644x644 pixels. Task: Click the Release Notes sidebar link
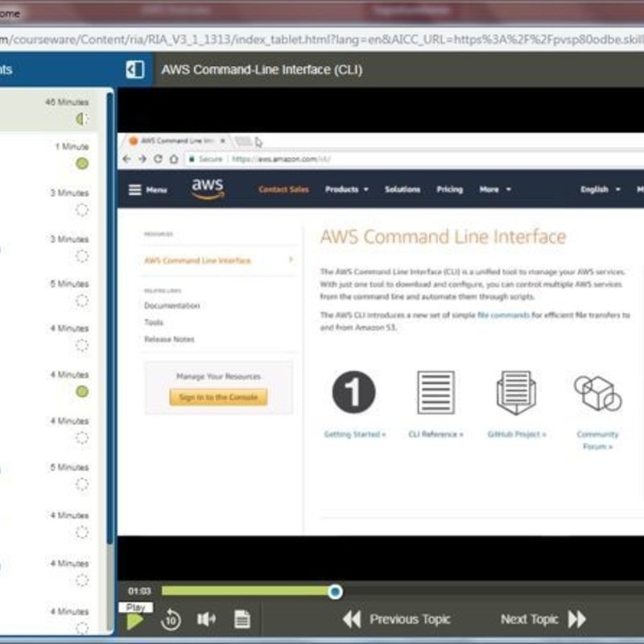pos(169,339)
